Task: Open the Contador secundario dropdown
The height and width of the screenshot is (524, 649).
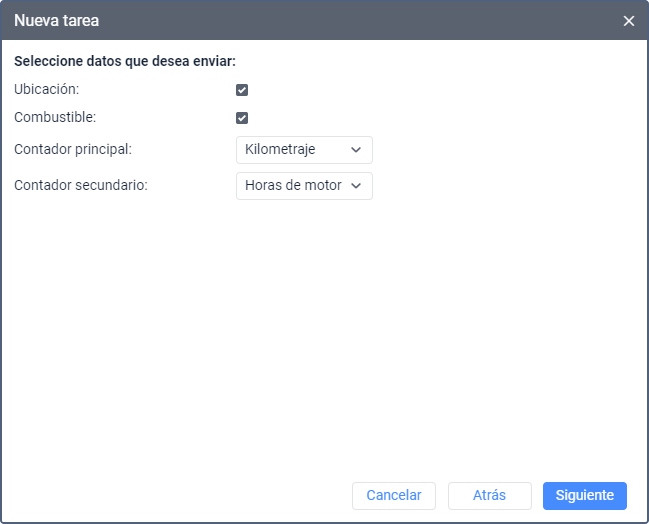Action: click(304, 186)
